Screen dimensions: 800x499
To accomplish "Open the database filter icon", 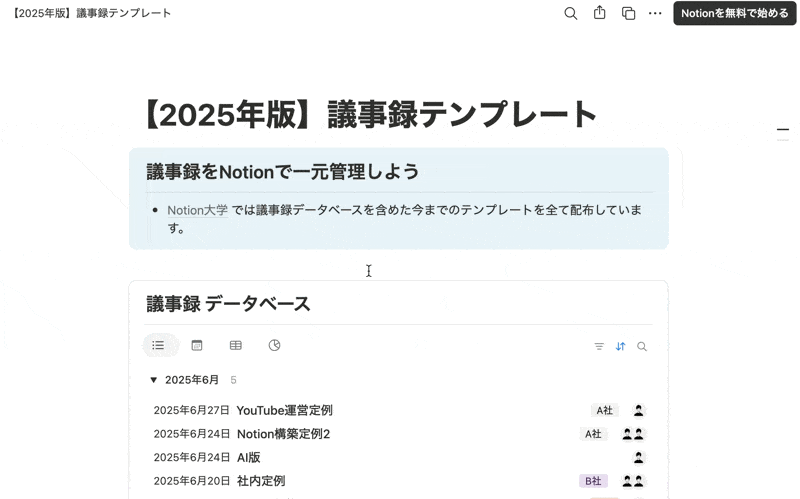I will 599,346.
